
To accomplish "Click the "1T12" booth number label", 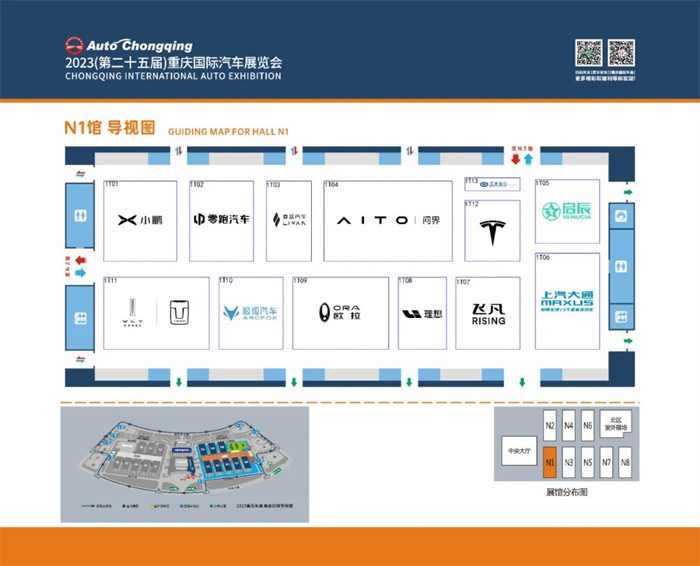I will pyautogui.click(x=472, y=204).
